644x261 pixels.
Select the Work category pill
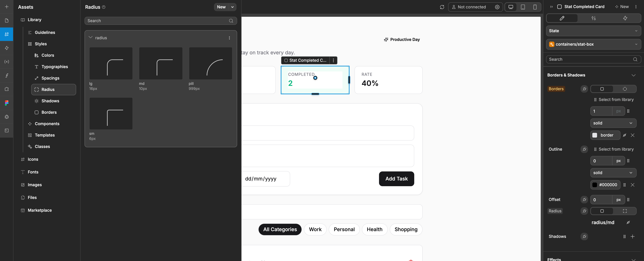(x=315, y=229)
